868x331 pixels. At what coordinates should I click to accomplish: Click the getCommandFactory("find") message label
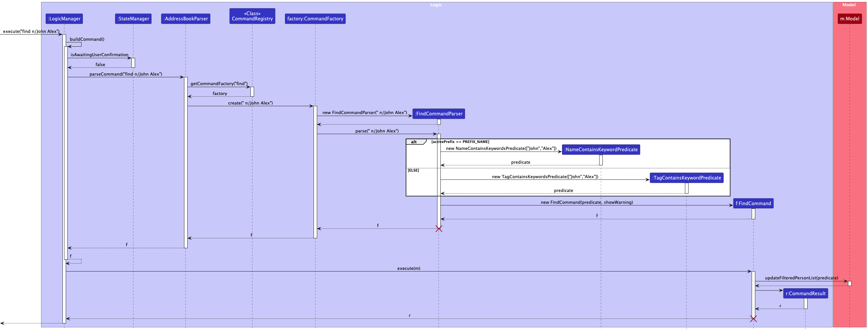pyautogui.click(x=219, y=83)
